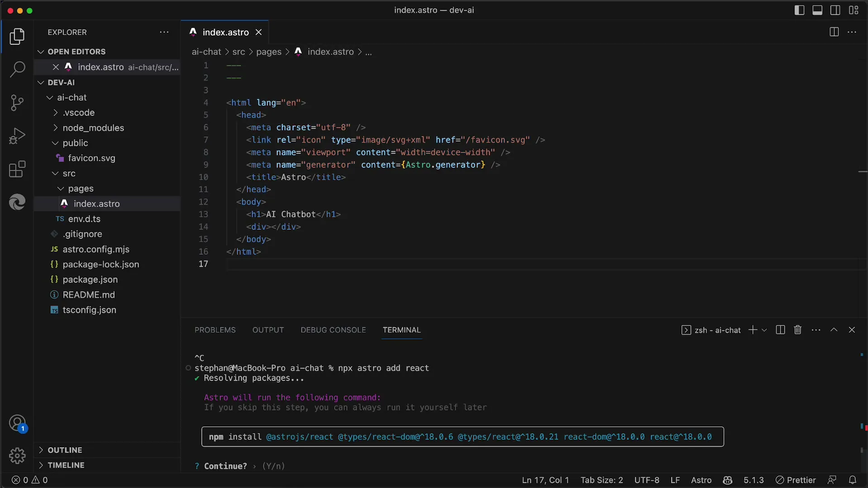The height and width of the screenshot is (488, 868).
Task: Change Astro language mode in status bar
Action: (701, 480)
